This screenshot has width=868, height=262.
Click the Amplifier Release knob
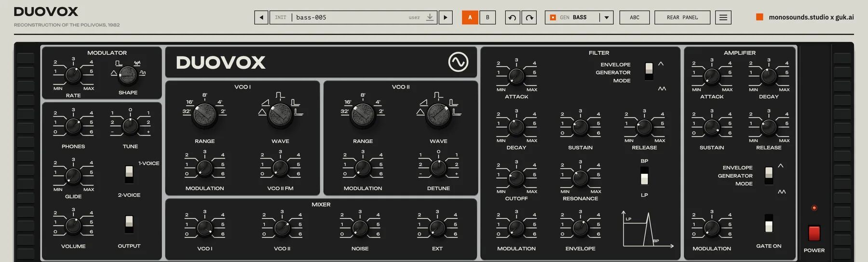pyautogui.click(x=769, y=127)
